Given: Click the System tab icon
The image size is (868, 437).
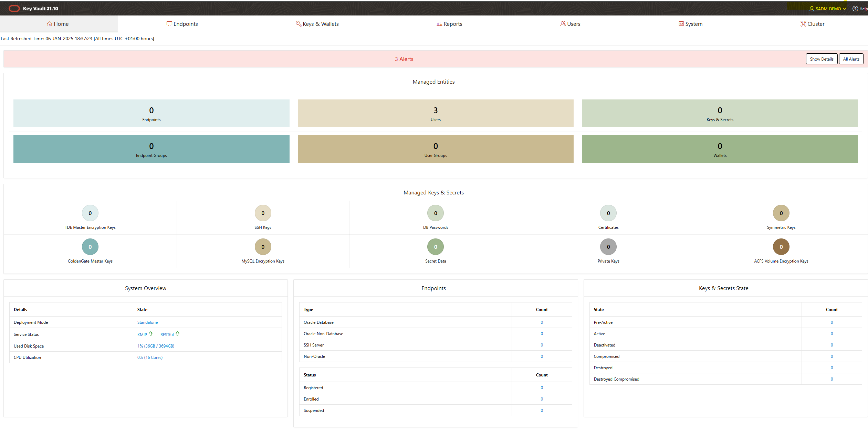Looking at the screenshot, I should point(681,24).
